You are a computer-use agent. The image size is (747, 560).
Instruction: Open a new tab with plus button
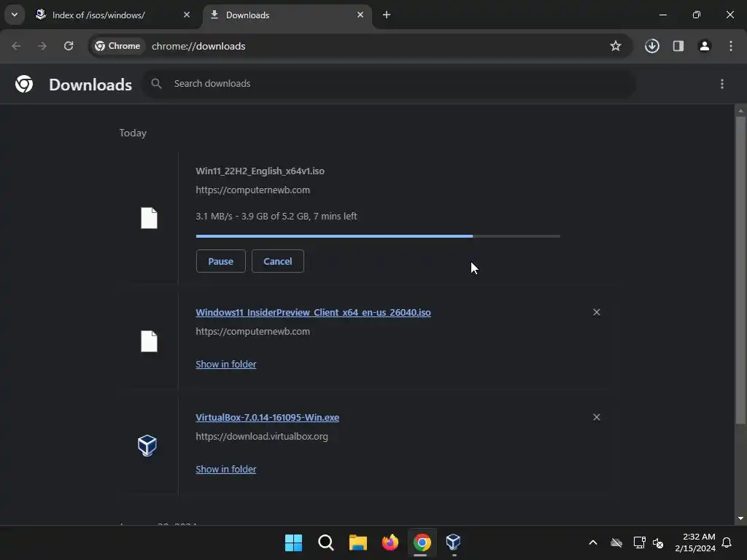(x=387, y=15)
